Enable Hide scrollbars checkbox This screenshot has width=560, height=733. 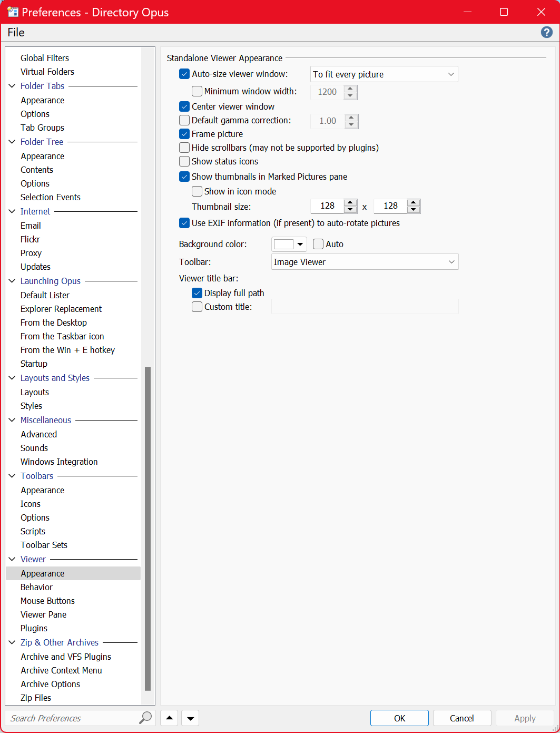tap(184, 148)
